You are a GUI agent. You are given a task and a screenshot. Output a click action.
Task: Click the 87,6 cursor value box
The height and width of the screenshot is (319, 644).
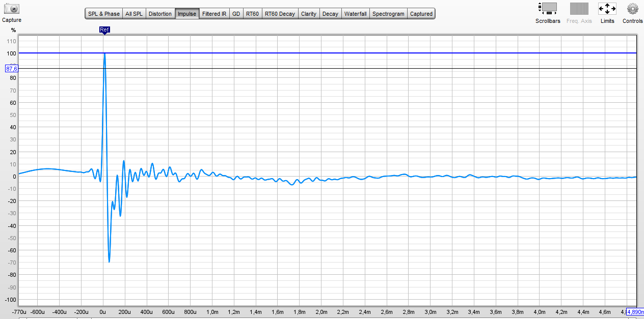tap(12, 69)
